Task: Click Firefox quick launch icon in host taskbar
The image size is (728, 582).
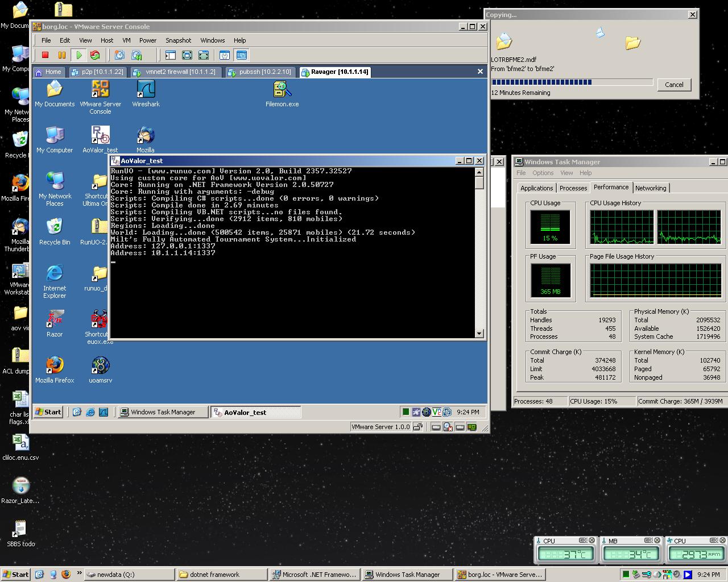Action: tap(65, 574)
